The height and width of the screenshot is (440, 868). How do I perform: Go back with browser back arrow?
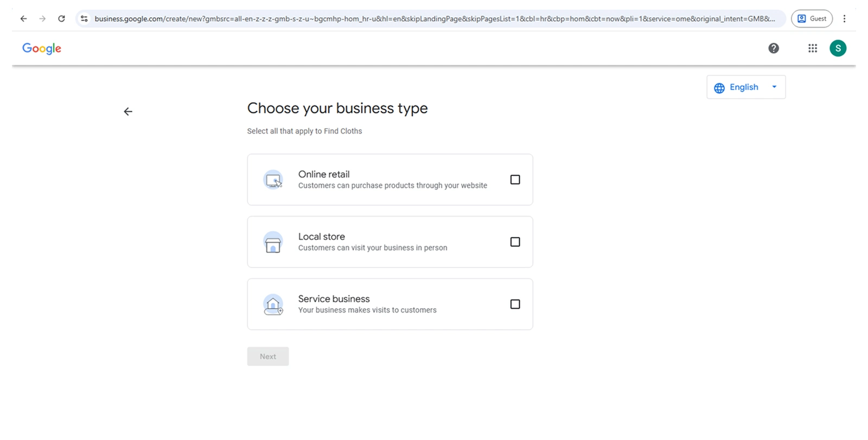point(23,18)
